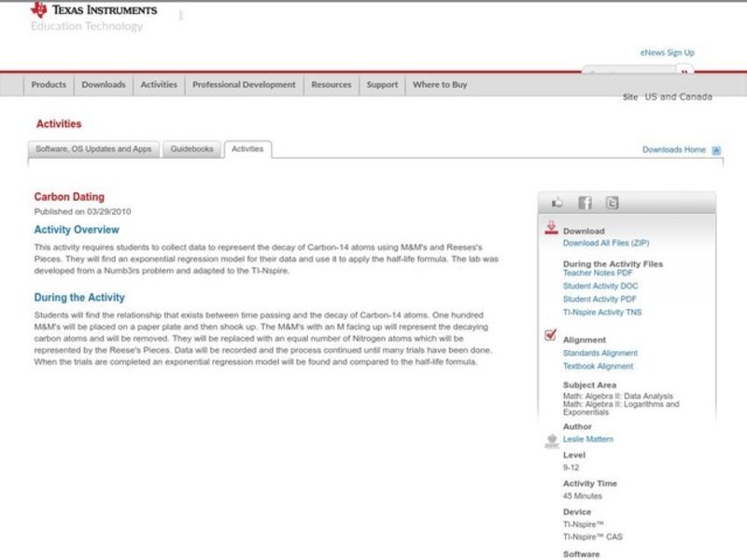
Task: Switch to Software, OS Updates and Apps tab
Action: [x=93, y=149]
